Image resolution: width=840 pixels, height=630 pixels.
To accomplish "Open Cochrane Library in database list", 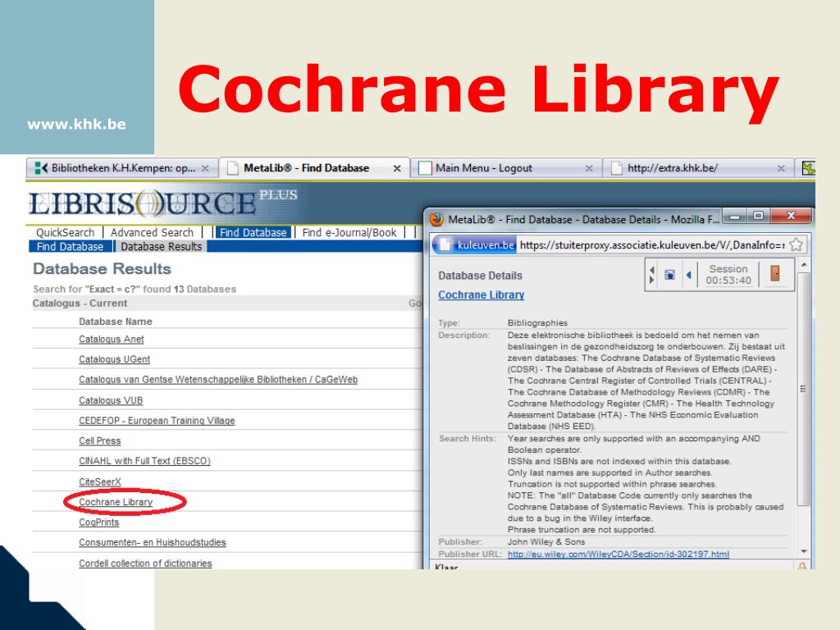I will (x=116, y=502).
